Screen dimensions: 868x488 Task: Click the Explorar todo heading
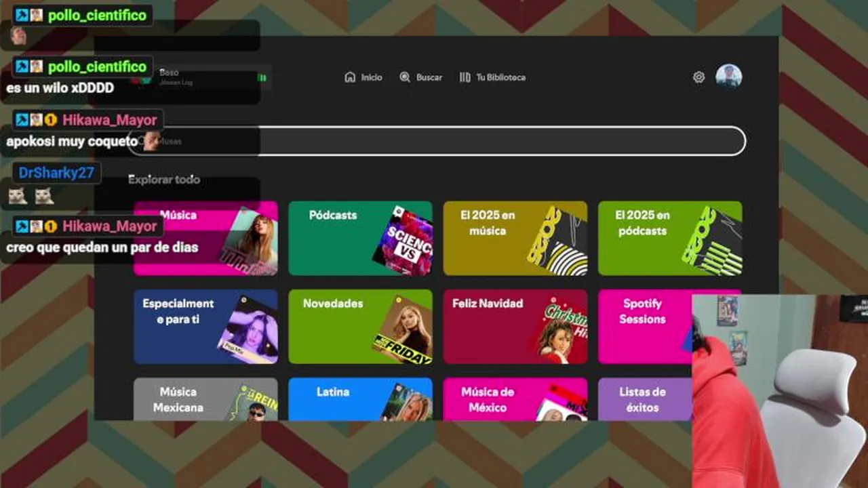tap(164, 180)
